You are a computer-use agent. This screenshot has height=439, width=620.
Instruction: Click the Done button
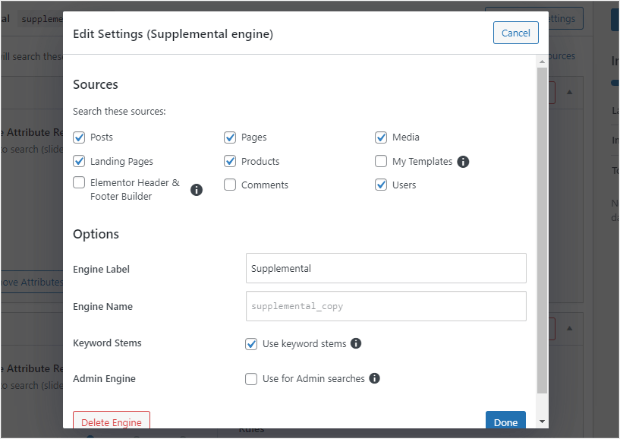click(506, 420)
